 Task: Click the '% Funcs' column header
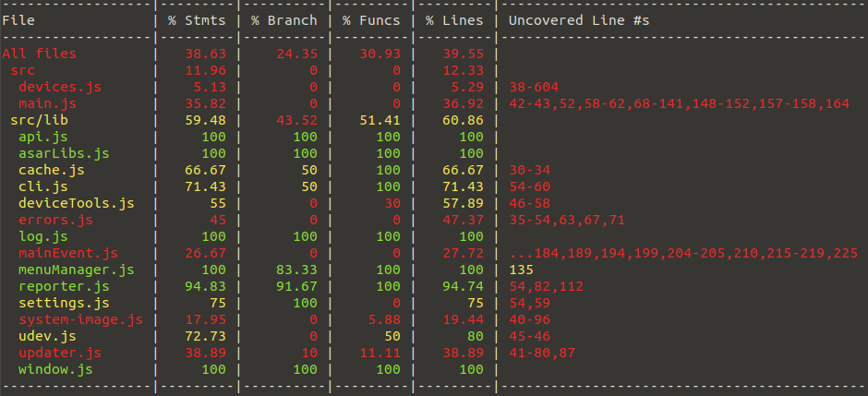tap(371, 20)
